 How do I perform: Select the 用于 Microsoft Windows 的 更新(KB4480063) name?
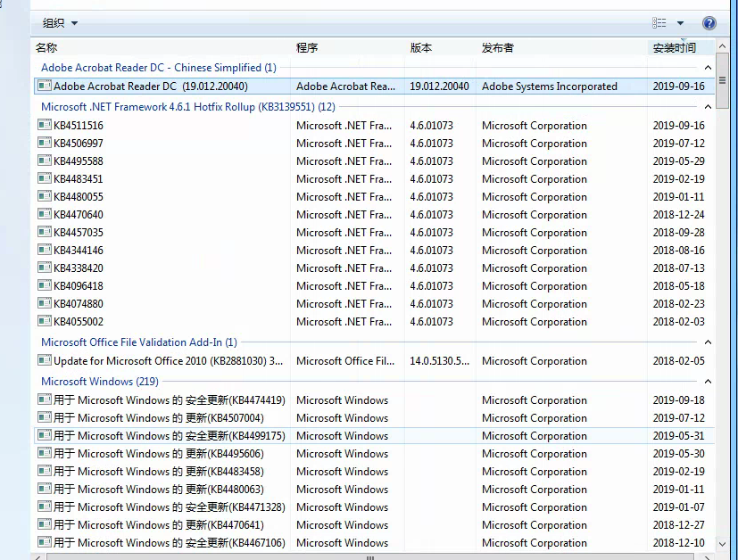(159, 490)
